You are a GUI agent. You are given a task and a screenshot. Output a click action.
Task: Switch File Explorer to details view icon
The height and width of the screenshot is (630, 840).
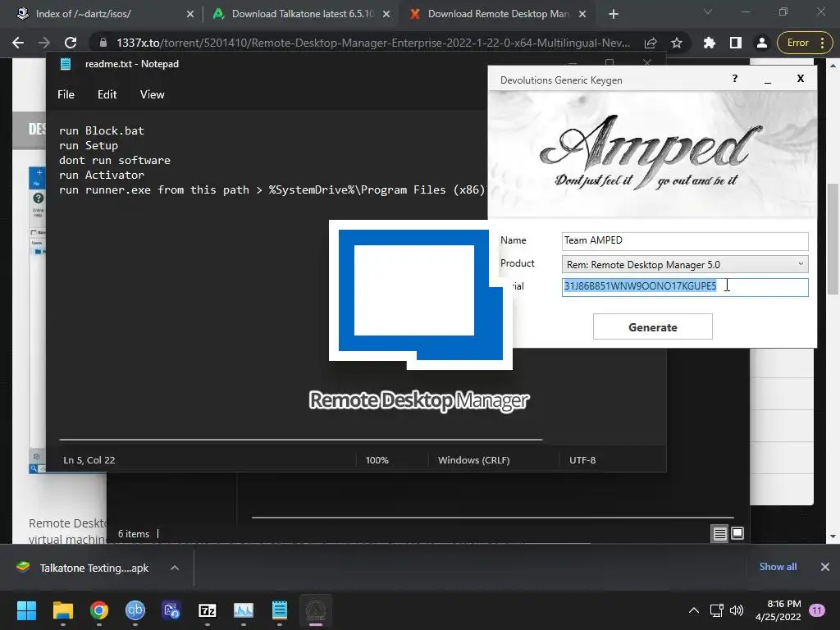tap(719, 533)
